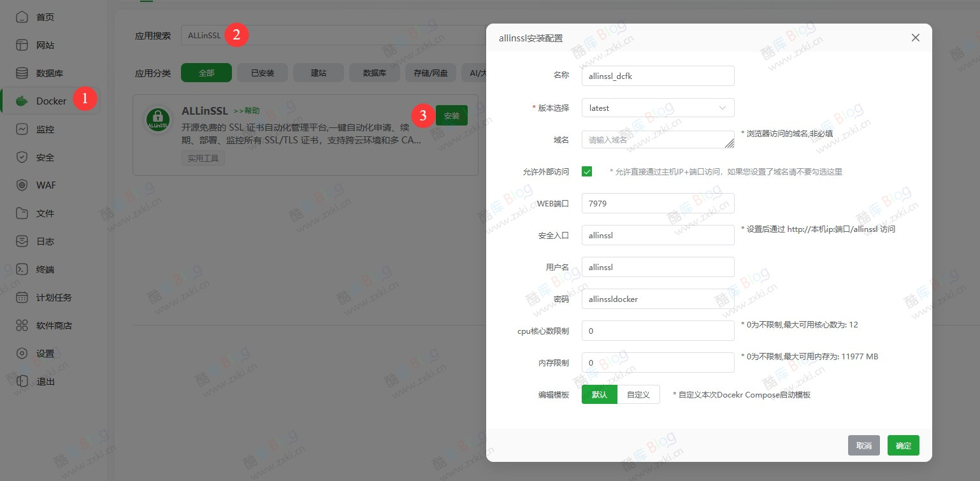
Task: Switch to the 已安装 category tab
Action: tap(262, 73)
